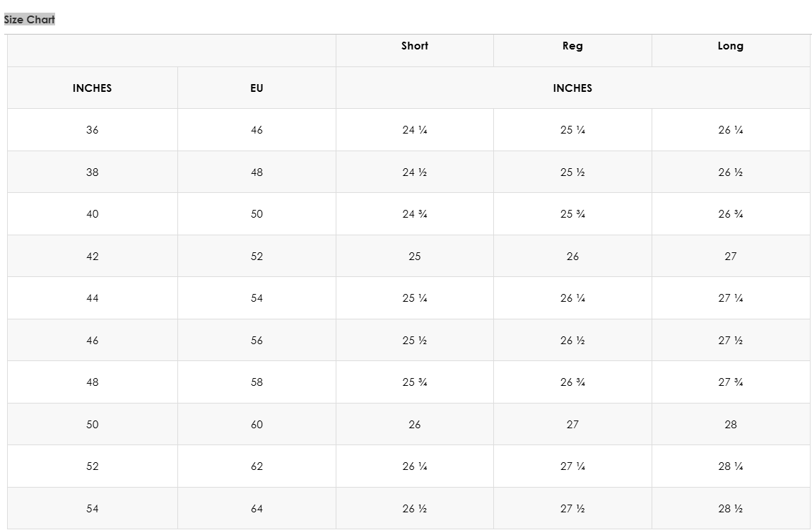Image resolution: width=812 pixels, height=530 pixels.
Task: Select the Short column header
Action: click(415, 46)
